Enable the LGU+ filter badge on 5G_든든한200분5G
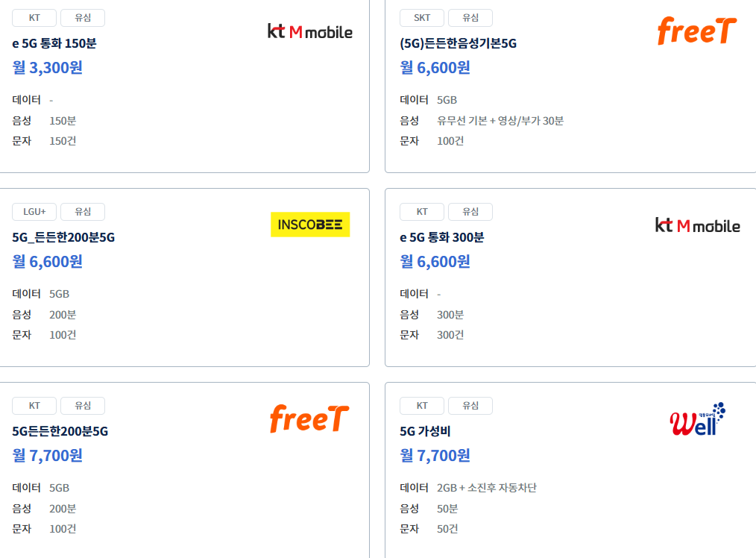The height and width of the screenshot is (558, 756). pos(34,211)
